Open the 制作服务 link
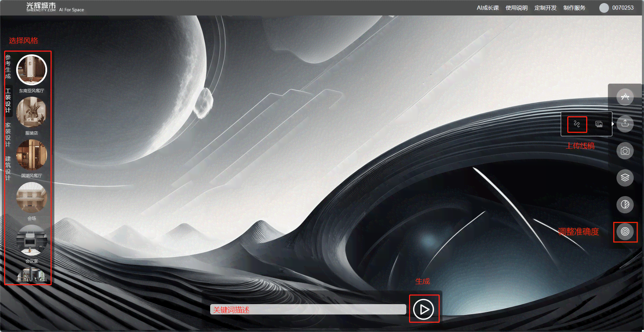This screenshot has width=644, height=332. 574,8
